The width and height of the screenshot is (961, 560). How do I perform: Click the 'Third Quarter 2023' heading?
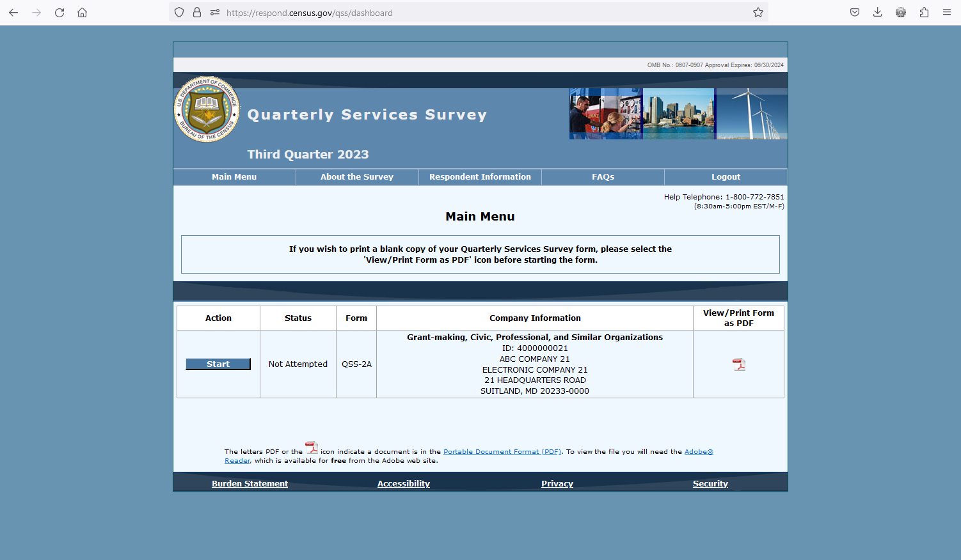point(308,155)
